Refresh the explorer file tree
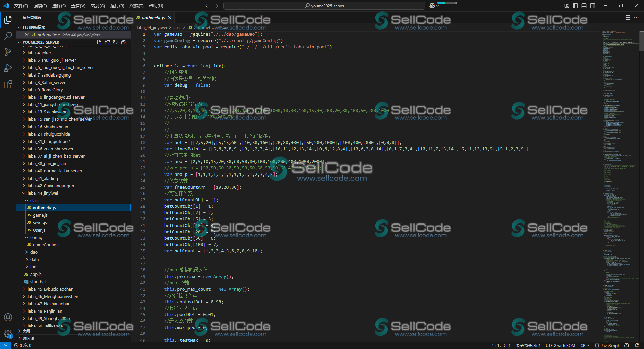The height and width of the screenshot is (349, 644). (115, 42)
